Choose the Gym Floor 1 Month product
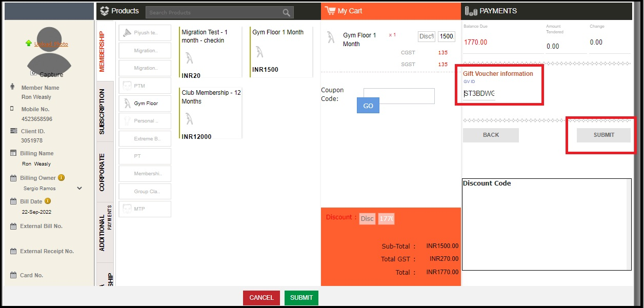This screenshot has height=308, width=644. (280, 51)
